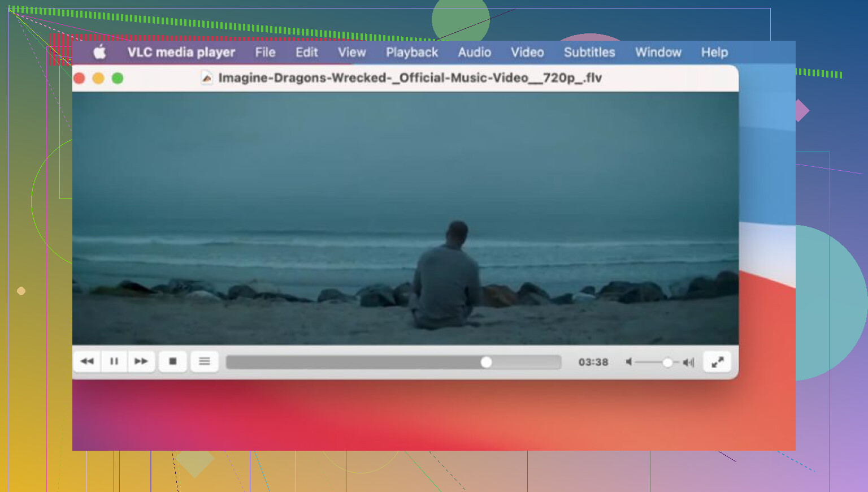Click the flv file icon in title bar
Image resolution: width=868 pixels, height=492 pixels.
(x=207, y=78)
